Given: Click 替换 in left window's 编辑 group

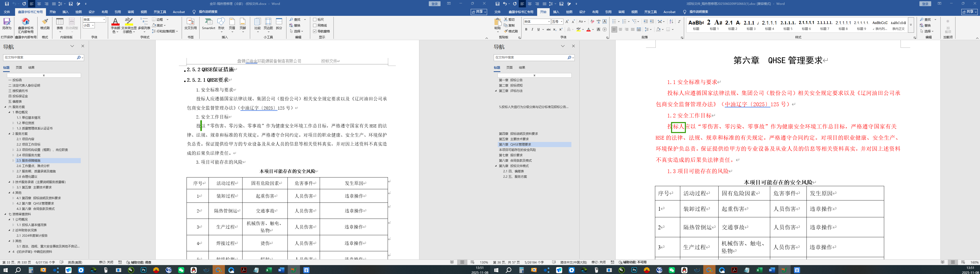Looking at the screenshot, I should [x=295, y=26].
